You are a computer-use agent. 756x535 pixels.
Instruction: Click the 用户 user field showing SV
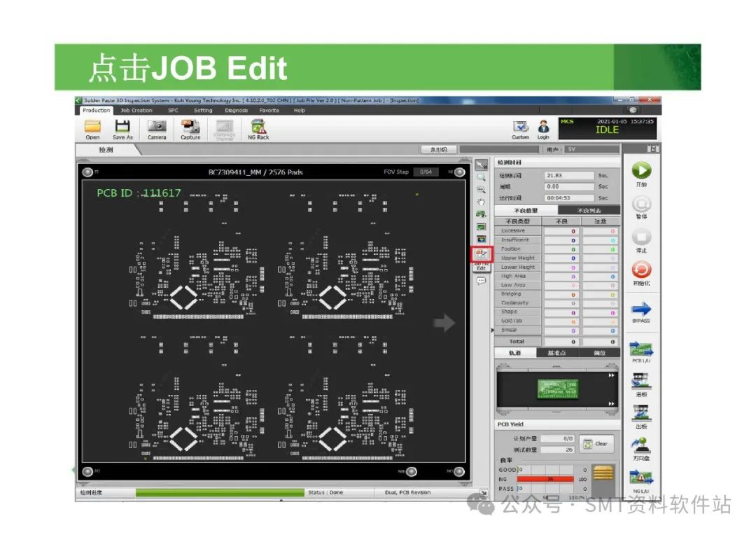pyautogui.click(x=592, y=150)
